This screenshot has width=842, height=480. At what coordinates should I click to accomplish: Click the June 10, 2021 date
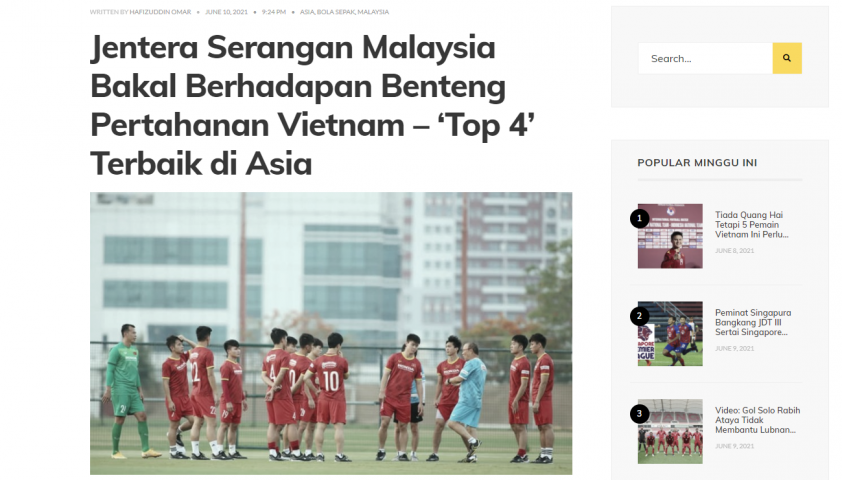coord(226,12)
